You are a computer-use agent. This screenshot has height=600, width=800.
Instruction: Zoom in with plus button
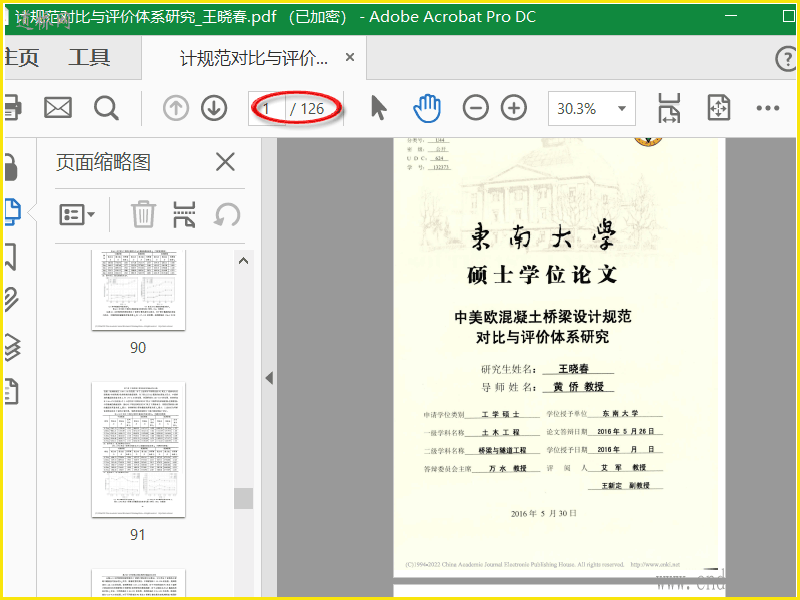tap(514, 108)
